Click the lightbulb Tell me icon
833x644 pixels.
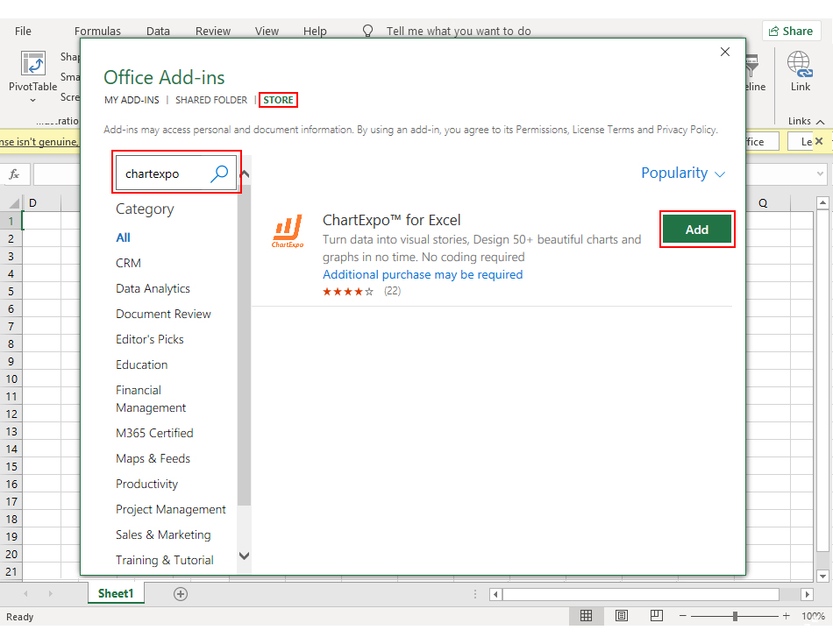[367, 31]
